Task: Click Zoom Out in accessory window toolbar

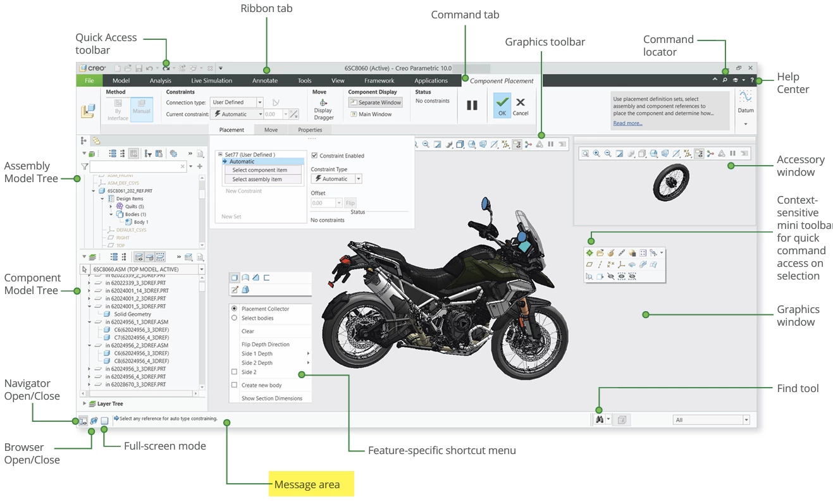Action: point(608,153)
